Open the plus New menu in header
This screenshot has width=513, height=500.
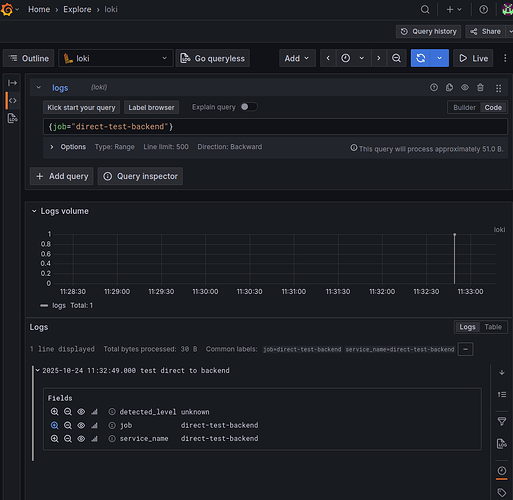click(x=454, y=9)
